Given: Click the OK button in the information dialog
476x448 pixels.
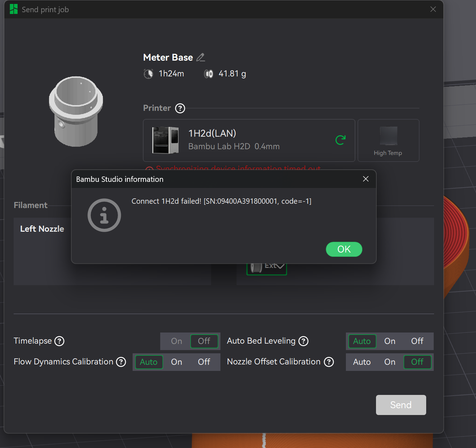Looking at the screenshot, I should 344,249.
